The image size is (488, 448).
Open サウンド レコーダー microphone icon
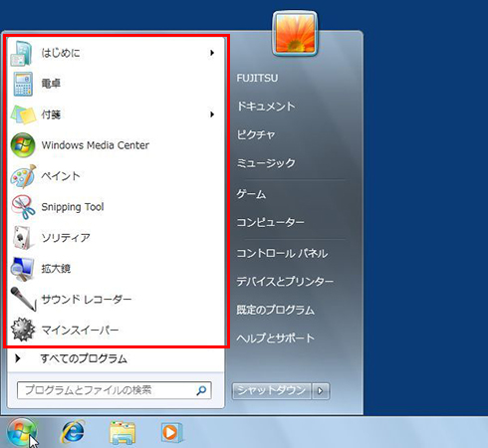coord(23,299)
